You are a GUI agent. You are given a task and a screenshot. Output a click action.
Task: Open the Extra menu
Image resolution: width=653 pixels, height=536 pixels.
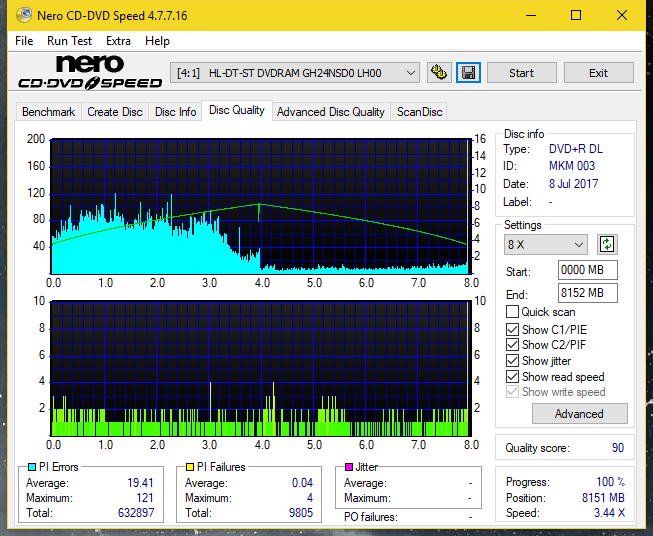(x=118, y=41)
